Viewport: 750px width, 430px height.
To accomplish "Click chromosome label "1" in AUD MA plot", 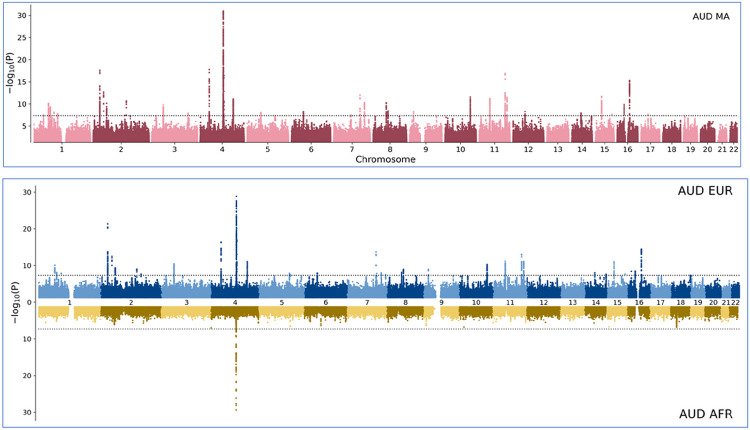I will click(62, 149).
